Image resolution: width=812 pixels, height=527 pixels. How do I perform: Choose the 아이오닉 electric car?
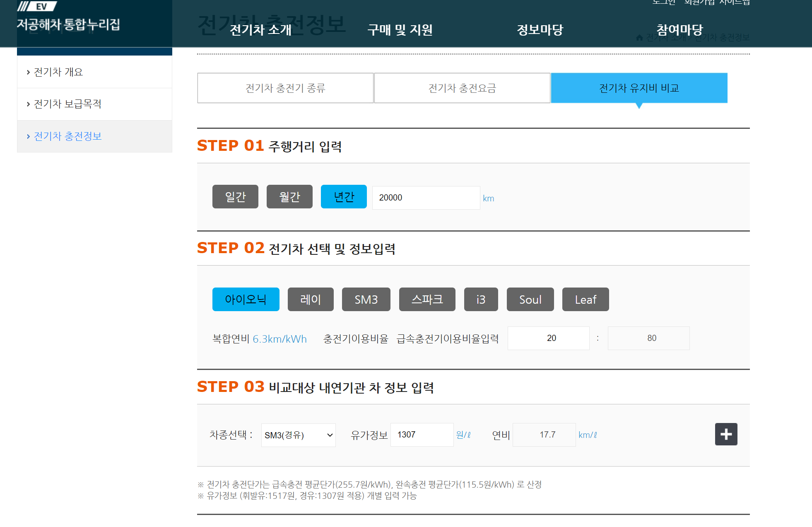coord(246,299)
